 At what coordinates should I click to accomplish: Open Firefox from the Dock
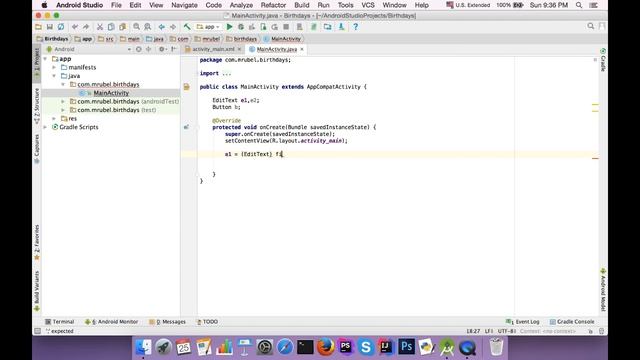pyautogui.click(x=325, y=347)
